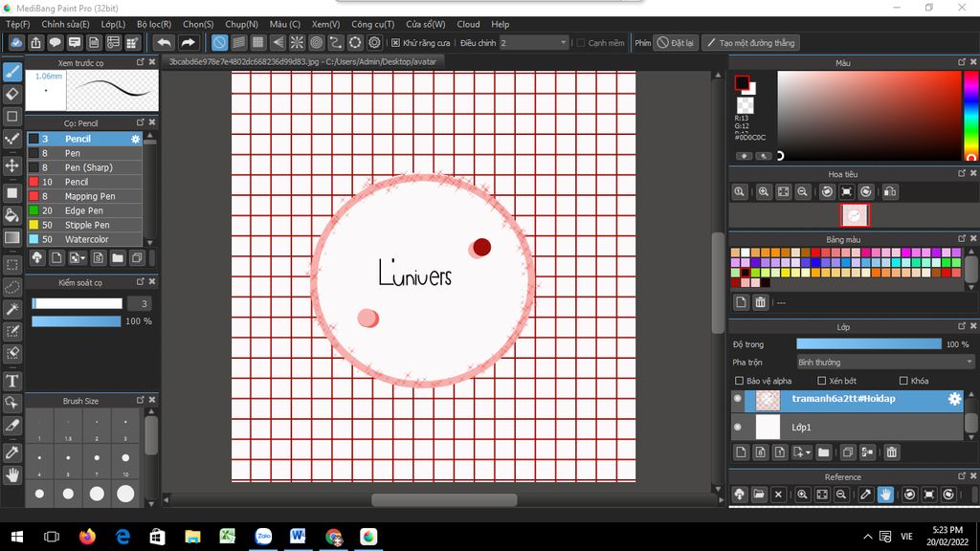Select the Hand tool in left toolbar
The image size is (980, 551).
(12, 474)
